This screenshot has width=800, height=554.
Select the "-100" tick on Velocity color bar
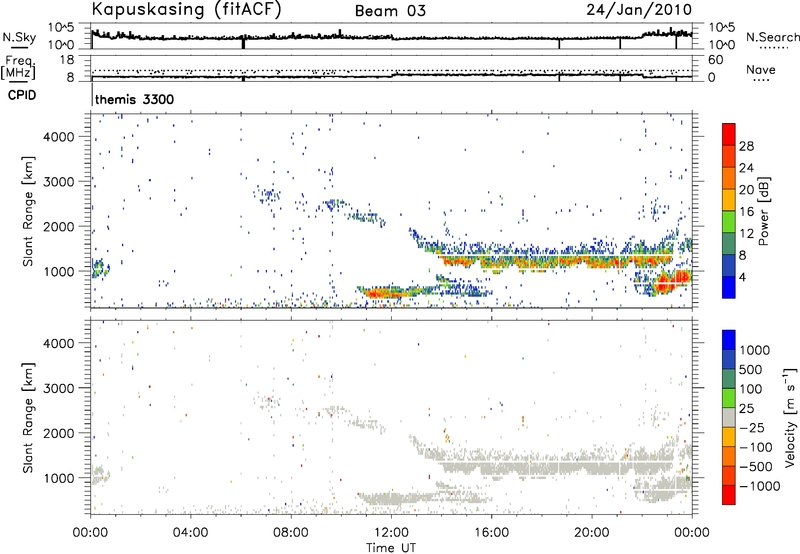click(756, 447)
